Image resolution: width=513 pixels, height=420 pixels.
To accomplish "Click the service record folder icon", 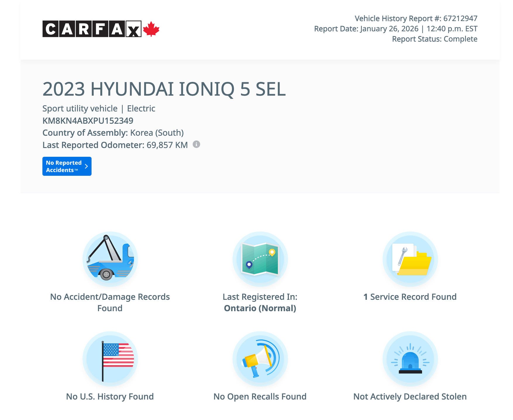I will (x=410, y=259).
